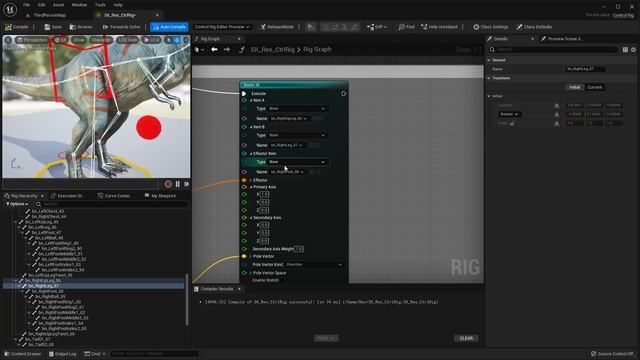Image resolution: width=640 pixels, height=360 pixels.
Task: Open the Content Drawer
Action: [x=23, y=354]
